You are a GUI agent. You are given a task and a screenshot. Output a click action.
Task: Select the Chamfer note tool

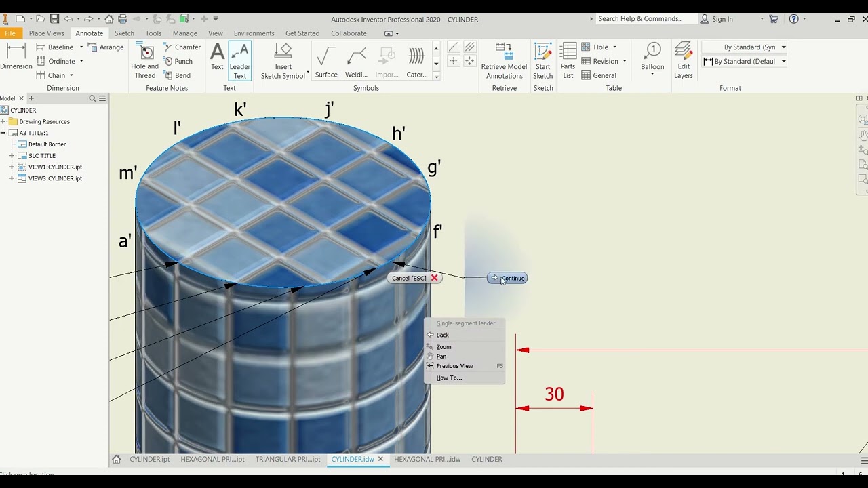(182, 47)
